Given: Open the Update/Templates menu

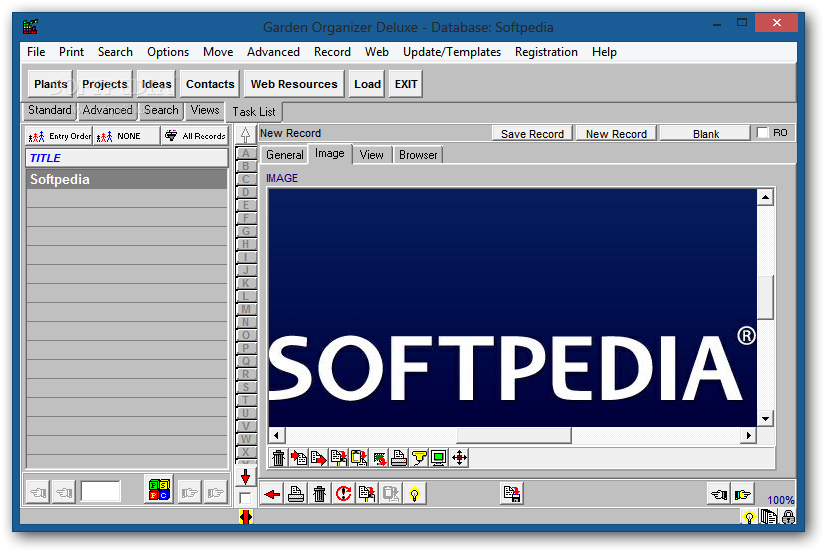Looking at the screenshot, I should pyautogui.click(x=452, y=52).
